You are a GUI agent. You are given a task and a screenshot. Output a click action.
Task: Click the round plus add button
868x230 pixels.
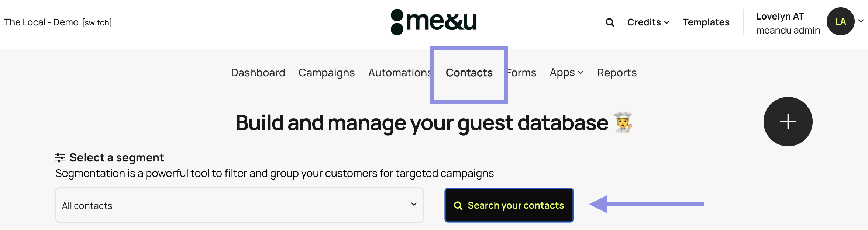[x=788, y=122]
